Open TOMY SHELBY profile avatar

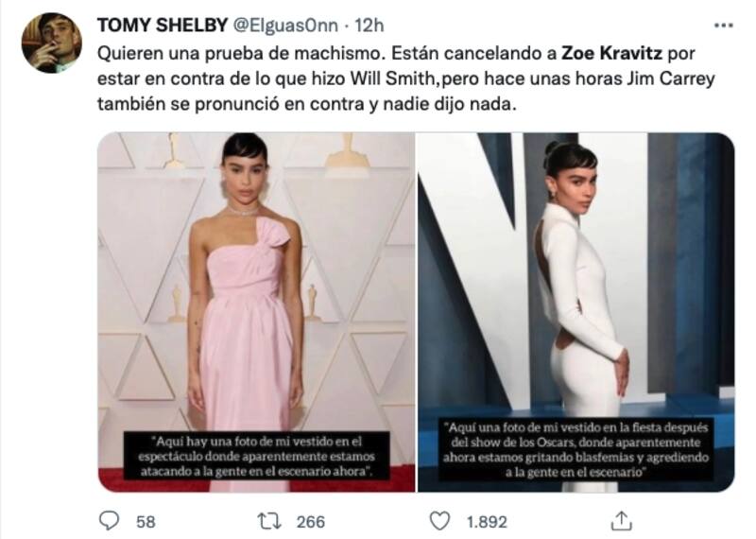(52, 43)
